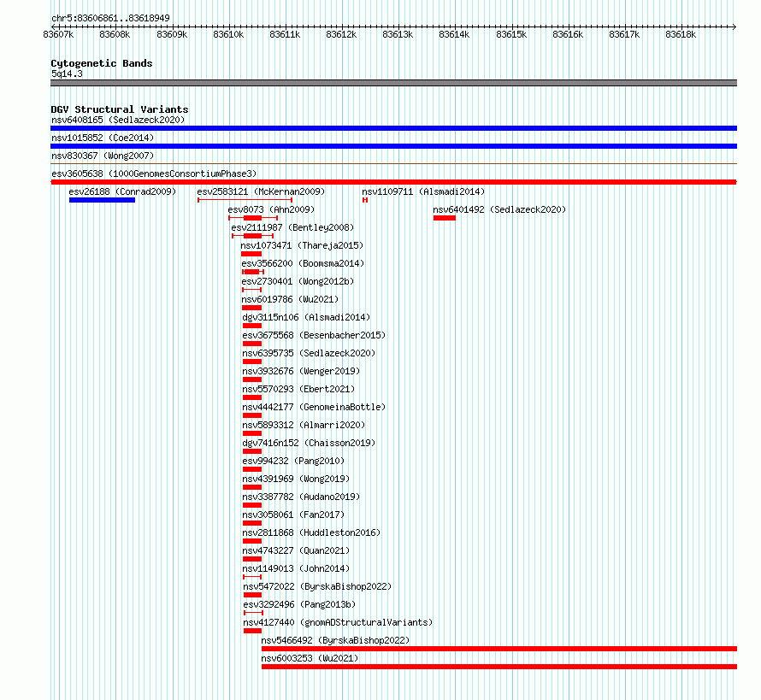
Task: Open nsv2811868 (Huddleston2016) variant
Action: pyautogui.click(x=311, y=532)
